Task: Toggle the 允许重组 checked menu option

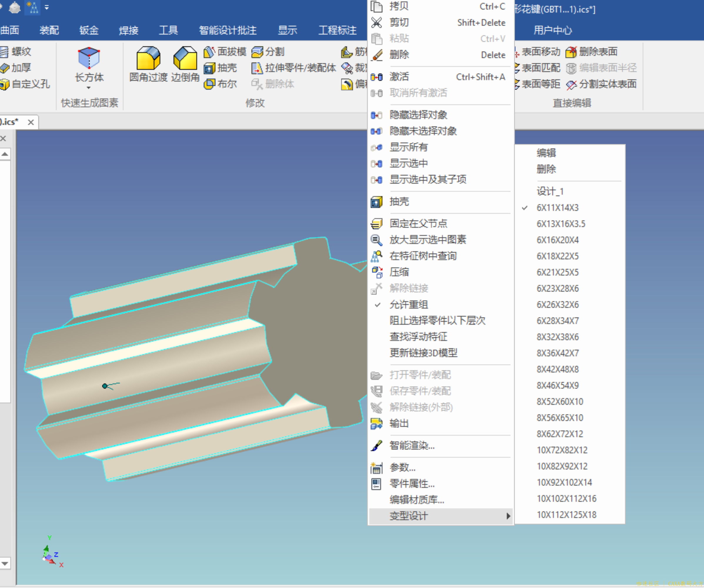Action: 408,304
